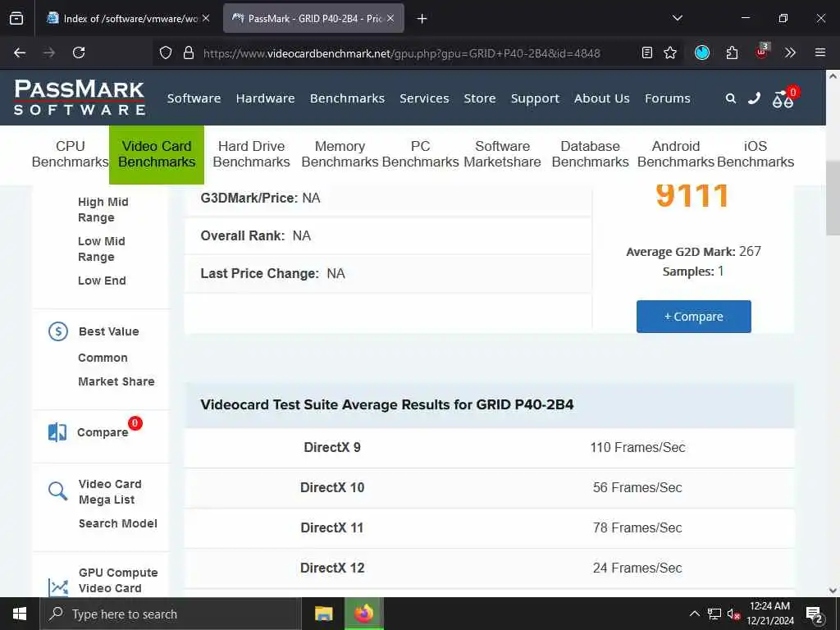This screenshot has width=840, height=630.
Task: Close the Index of /software/vmware tab
Action: tap(206, 18)
